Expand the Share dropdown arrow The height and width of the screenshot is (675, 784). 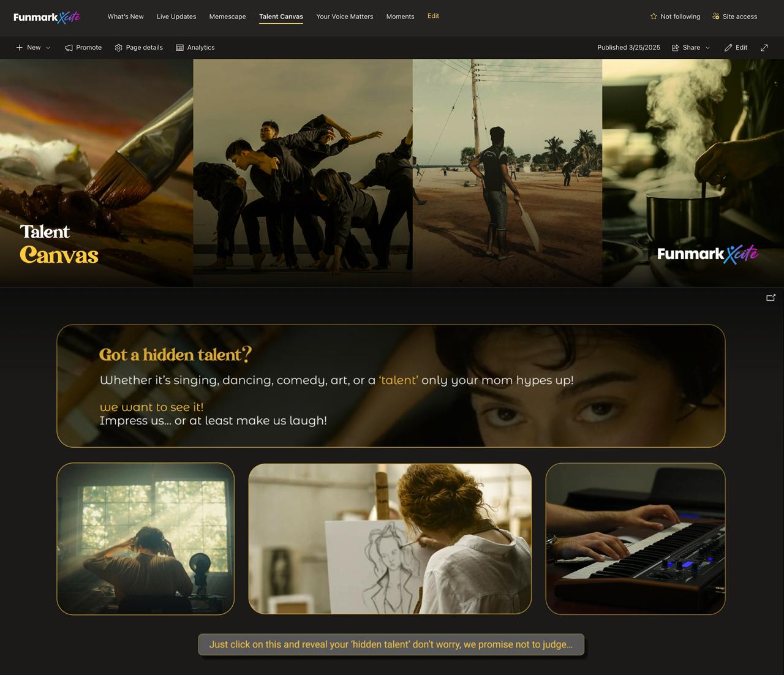(x=708, y=48)
